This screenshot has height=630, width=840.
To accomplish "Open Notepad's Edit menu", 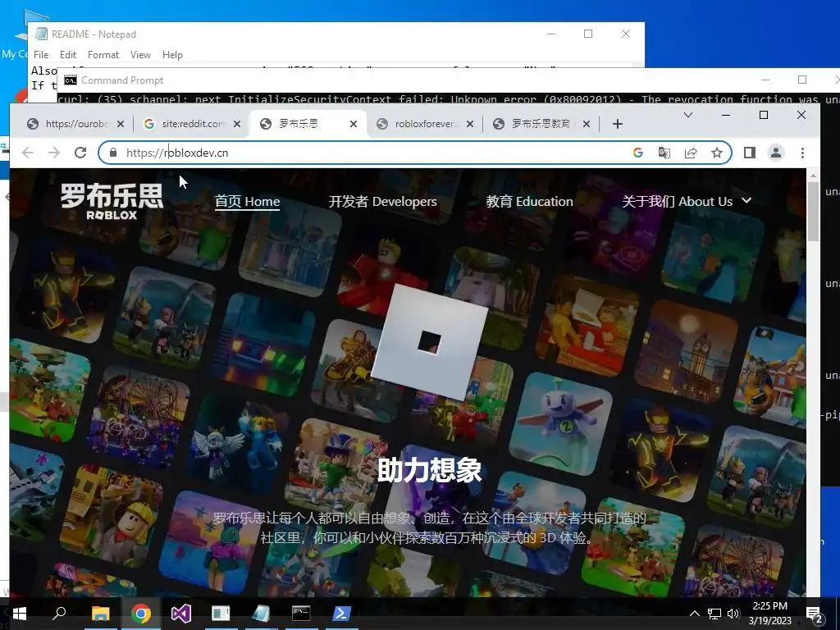I will tap(67, 55).
